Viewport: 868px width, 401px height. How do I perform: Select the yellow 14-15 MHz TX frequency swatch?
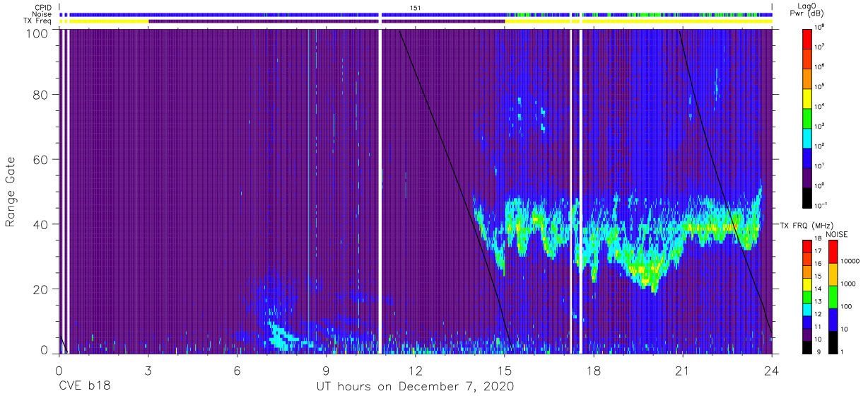point(808,284)
